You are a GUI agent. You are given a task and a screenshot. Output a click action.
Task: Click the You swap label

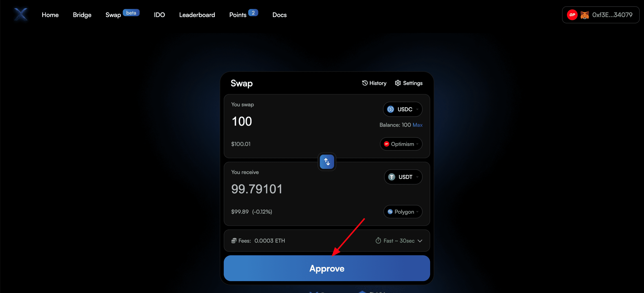pos(242,104)
